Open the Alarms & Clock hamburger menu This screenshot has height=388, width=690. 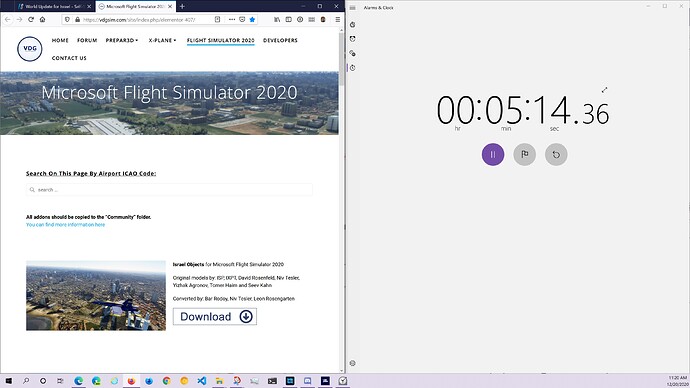tap(352, 8)
